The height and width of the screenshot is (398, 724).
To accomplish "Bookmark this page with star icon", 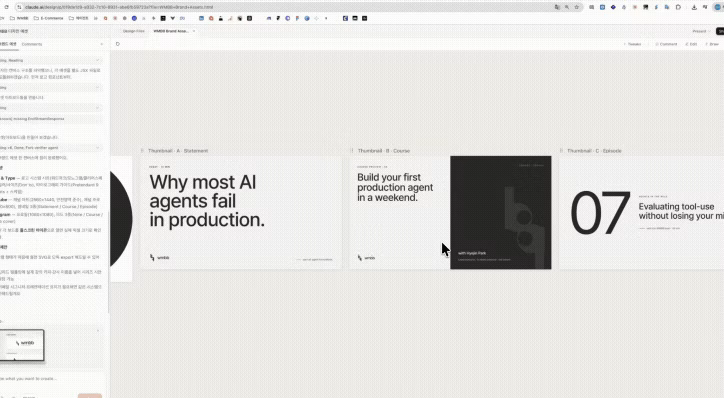I will point(577,7).
